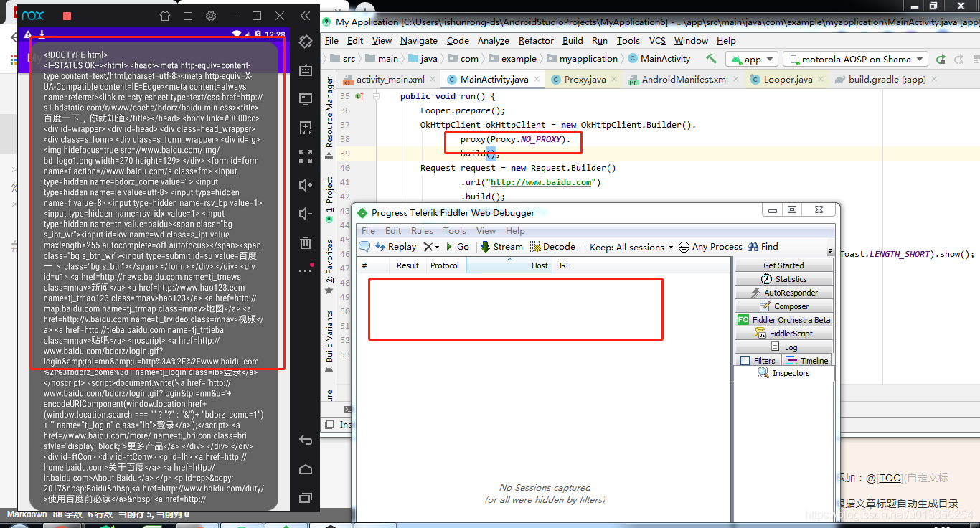Click the red Nox warning icon

pos(67,16)
